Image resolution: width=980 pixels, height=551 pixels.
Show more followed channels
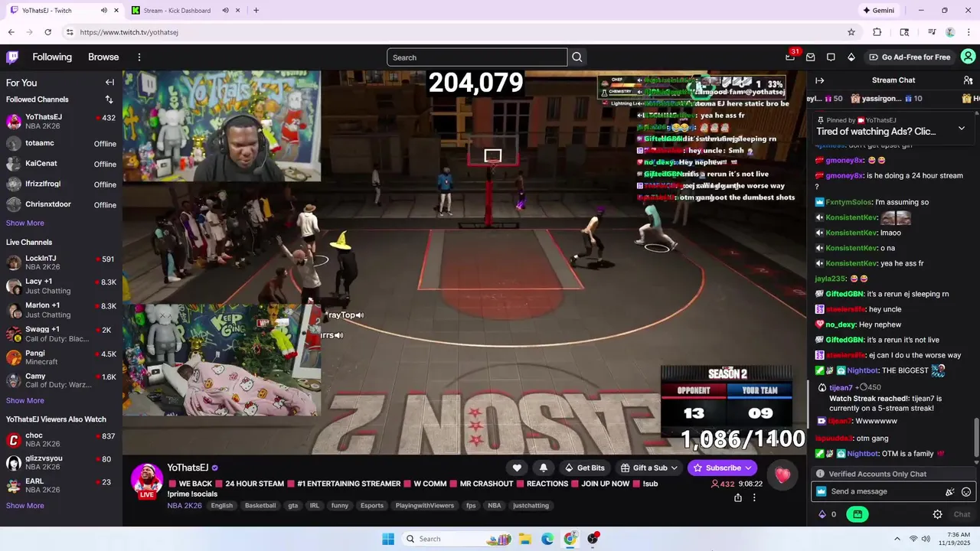(25, 223)
